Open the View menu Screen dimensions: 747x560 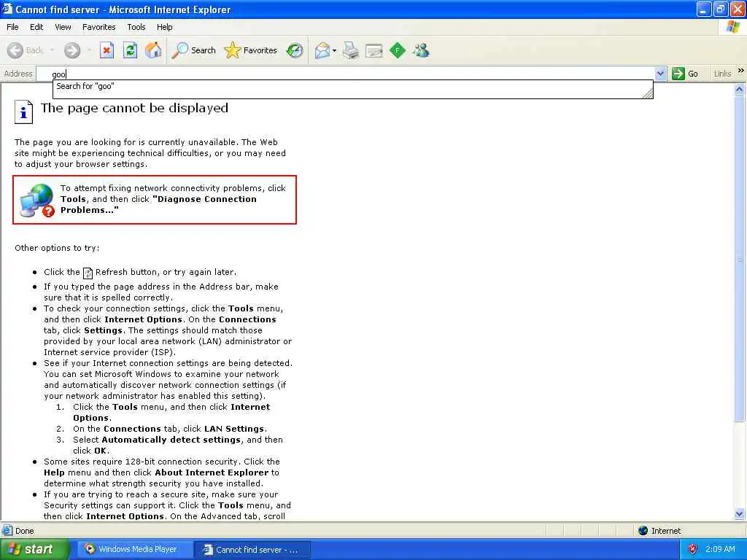63,27
